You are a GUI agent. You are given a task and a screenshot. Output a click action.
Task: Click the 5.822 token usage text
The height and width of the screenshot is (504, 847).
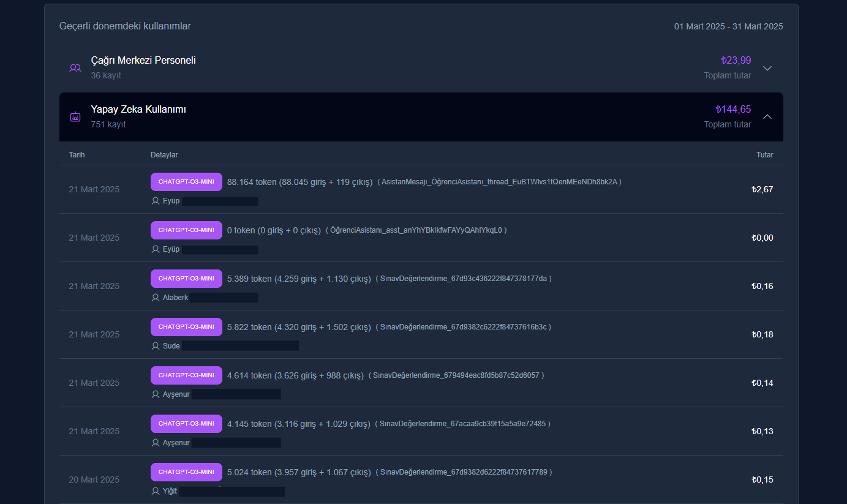299,327
